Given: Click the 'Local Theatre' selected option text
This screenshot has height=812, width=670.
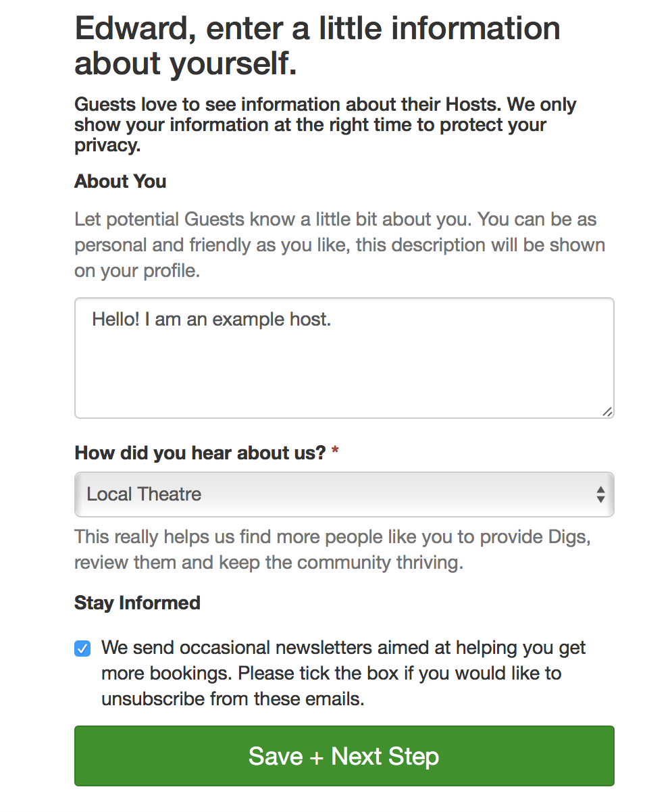Looking at the screenshot, I should coord(143,494).
